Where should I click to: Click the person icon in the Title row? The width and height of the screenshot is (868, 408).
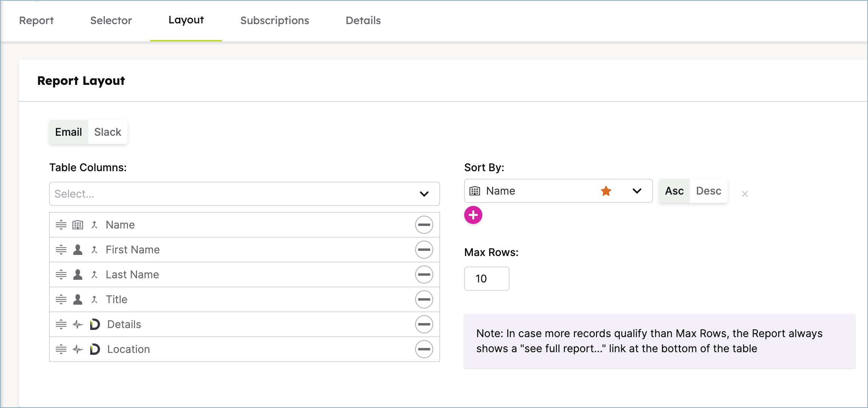78,299
